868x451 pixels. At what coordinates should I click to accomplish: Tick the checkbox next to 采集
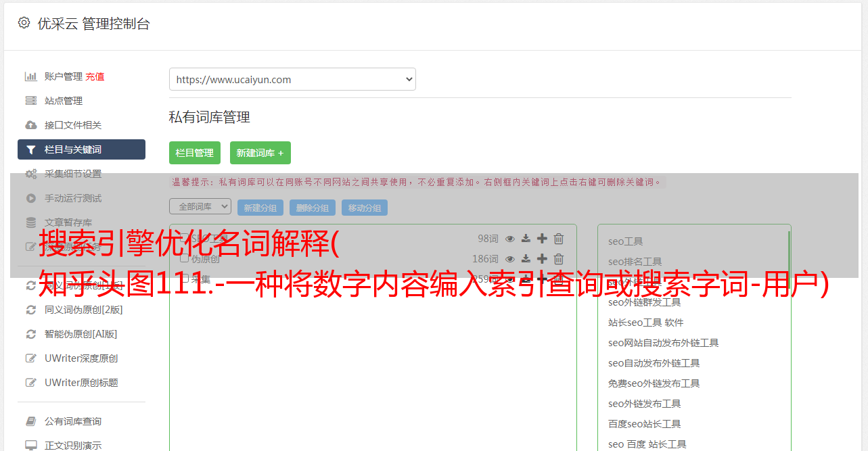[x=184, y=279]
